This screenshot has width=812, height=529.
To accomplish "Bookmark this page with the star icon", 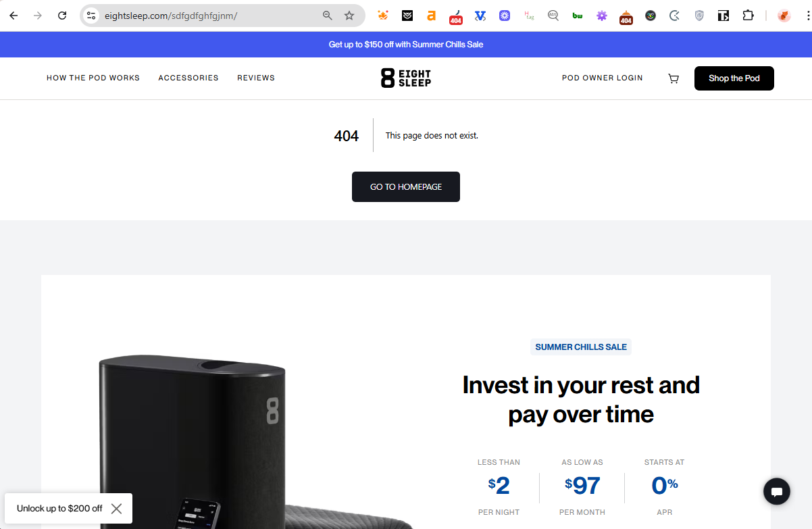I will point(349,16).
